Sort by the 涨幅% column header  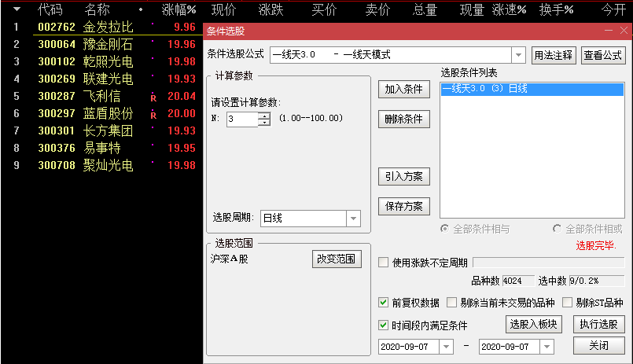178,9
